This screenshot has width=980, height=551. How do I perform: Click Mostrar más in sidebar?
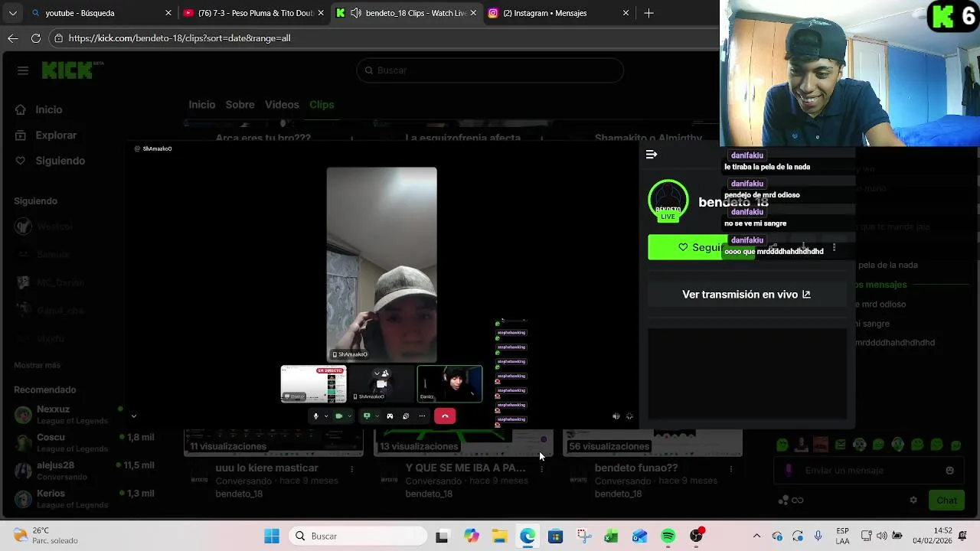pos(37,365)
